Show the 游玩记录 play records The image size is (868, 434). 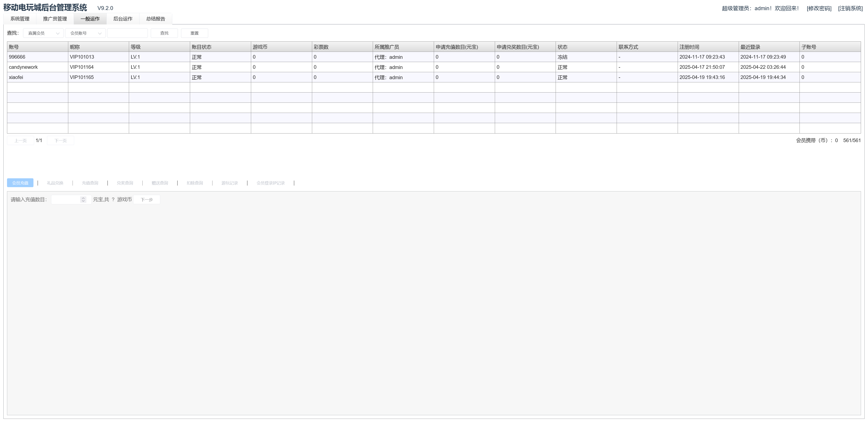(229, 183)
